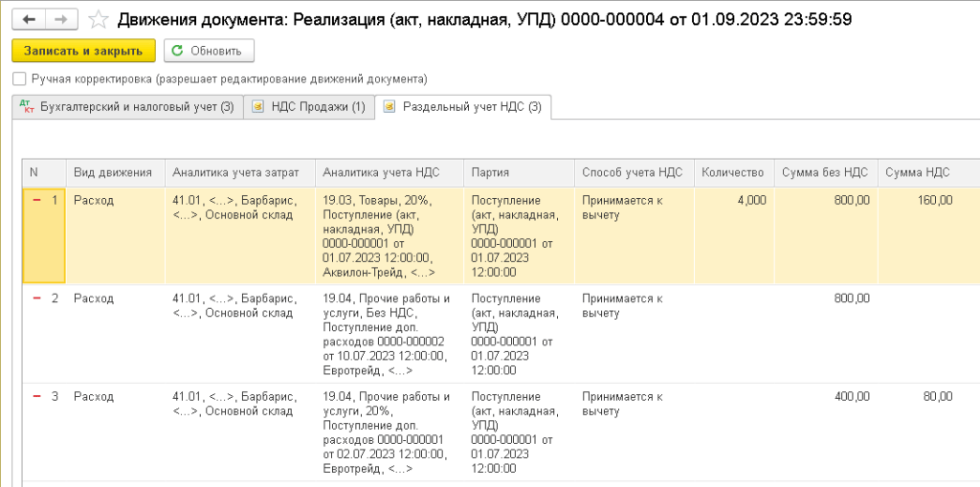980x487 pixels.
Task: Click the Сумма НДС column header
Action: 928,172
